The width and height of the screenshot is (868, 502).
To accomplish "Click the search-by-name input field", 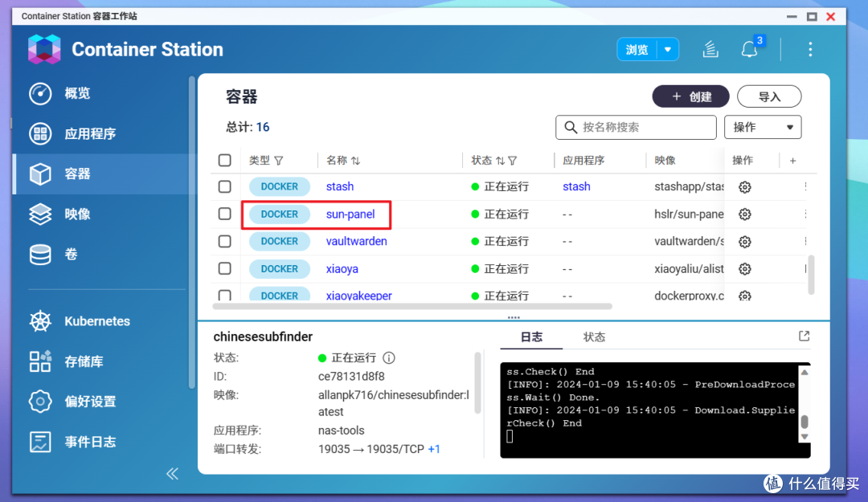I will click(636, 127).
